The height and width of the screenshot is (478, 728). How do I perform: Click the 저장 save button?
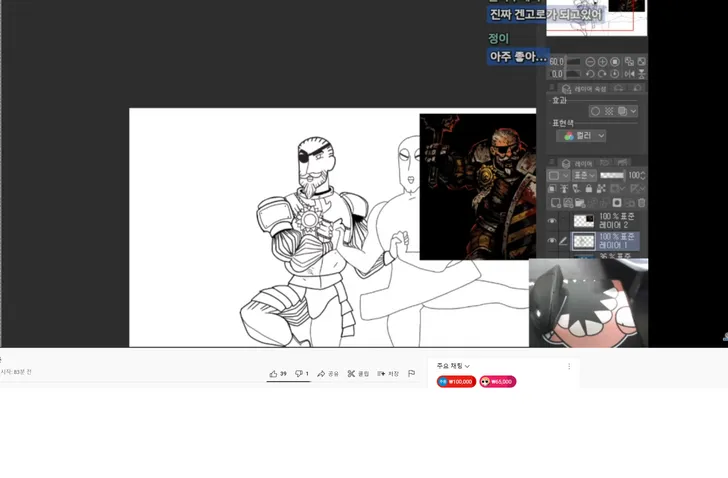[389, 374]
